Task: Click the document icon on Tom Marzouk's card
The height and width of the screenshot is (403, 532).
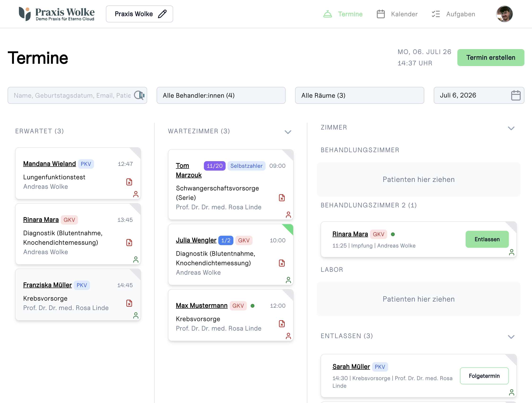Action: tap(282, 198)
